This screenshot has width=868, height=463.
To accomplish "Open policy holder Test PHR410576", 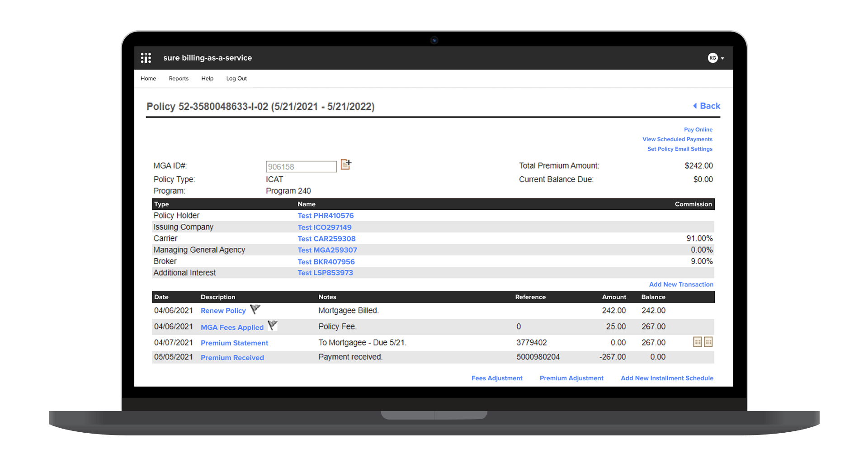I will point(325,216).
